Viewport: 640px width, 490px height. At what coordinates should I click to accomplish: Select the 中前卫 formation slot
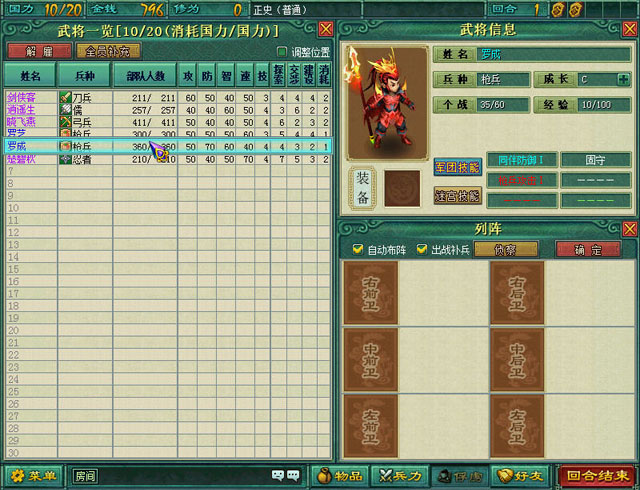(371, 360)
